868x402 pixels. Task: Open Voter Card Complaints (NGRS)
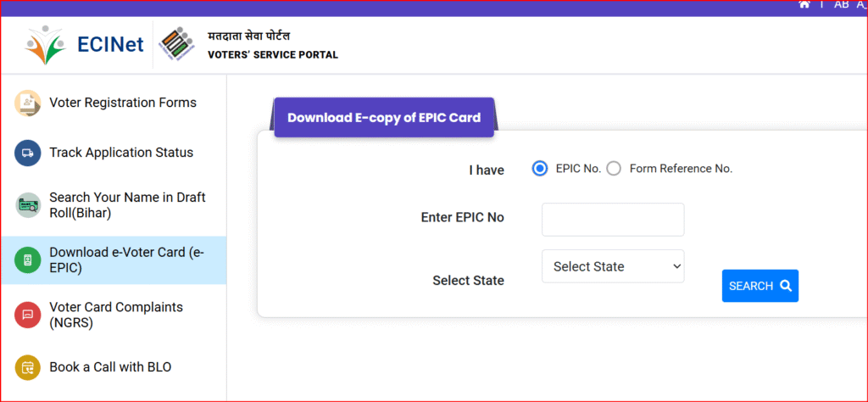click(x=116, y=315)
